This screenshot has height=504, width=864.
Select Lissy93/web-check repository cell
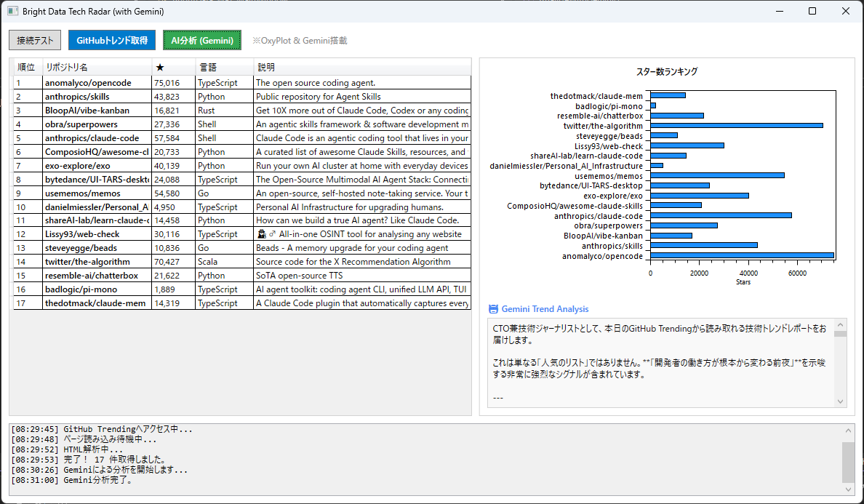pos(97,234)
